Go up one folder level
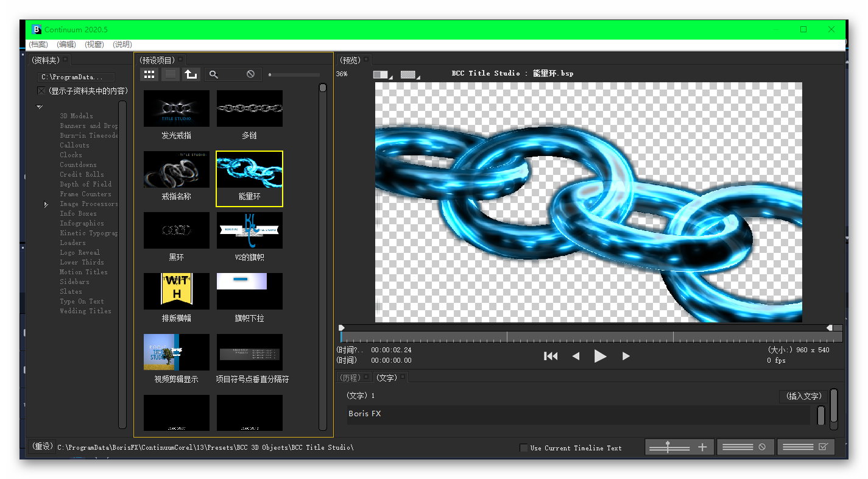Image resolution: width=868 pixels, height=479 pixels. point(191,74)
